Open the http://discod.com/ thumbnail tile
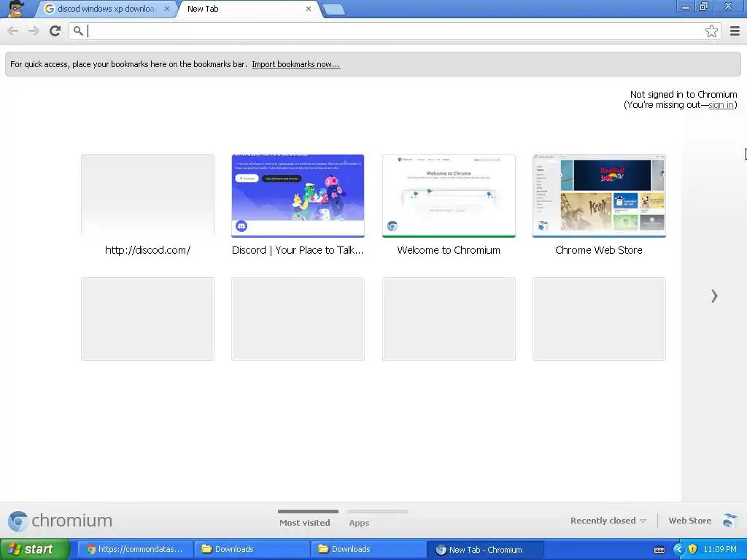The image size is (747, 560). coord(147,195)
